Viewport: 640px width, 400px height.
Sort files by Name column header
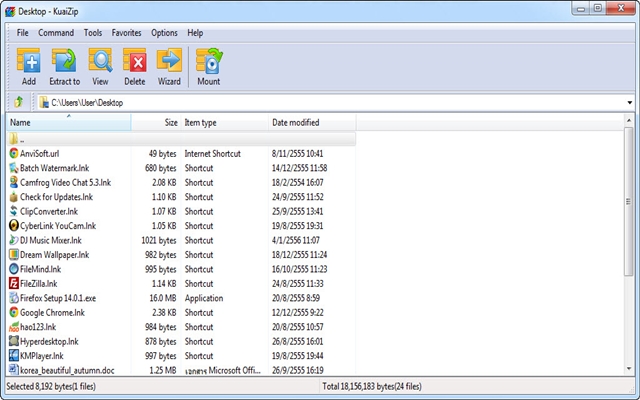[x=69, y=122]
